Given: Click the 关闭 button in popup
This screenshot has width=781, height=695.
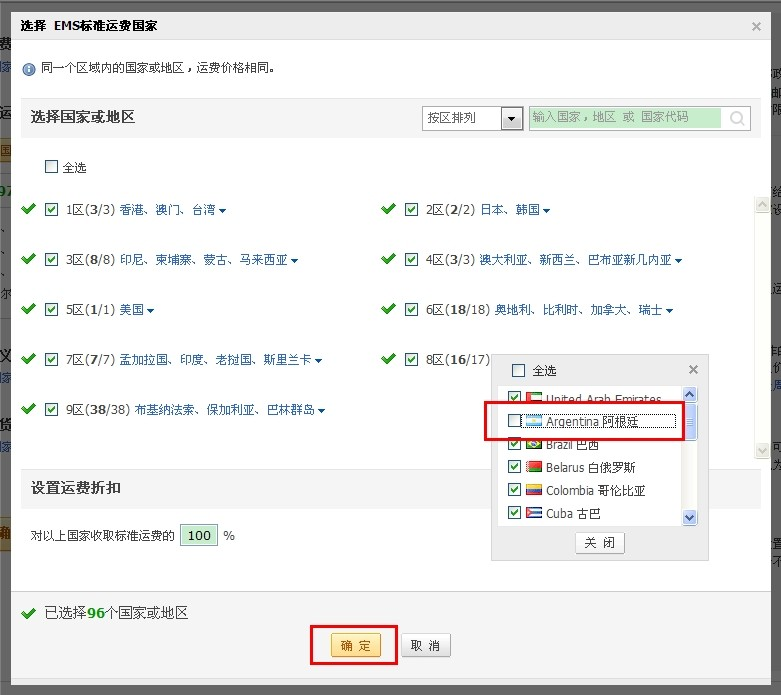Looking at the screenshot, I should (600, 543).
